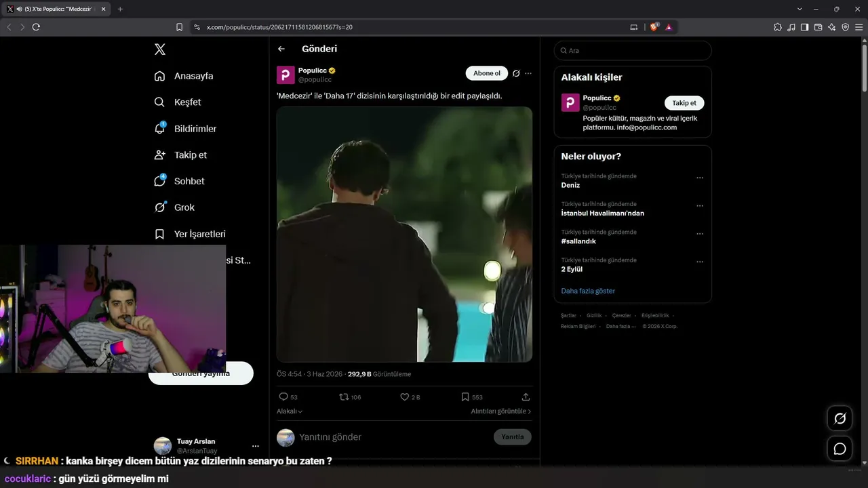Share the post via the share icon

tap(526, 397)
